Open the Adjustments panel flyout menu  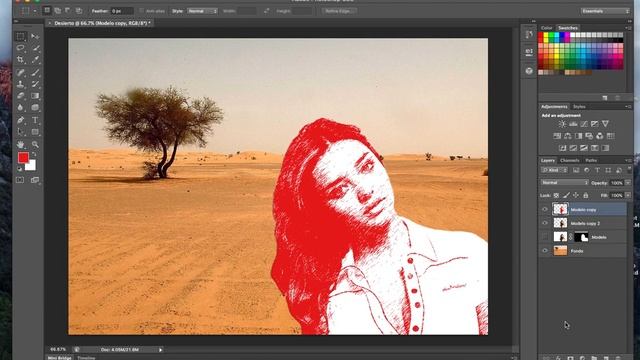coord(628,107)
